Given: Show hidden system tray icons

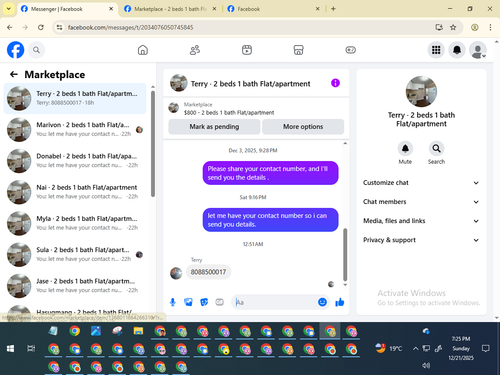Looking at the screenshot, I should pyautogui.click(x=415, y=349).
